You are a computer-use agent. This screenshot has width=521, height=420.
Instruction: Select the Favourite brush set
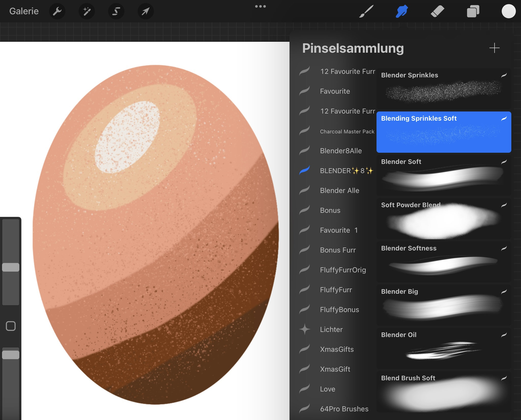click(x=337, y=91)
